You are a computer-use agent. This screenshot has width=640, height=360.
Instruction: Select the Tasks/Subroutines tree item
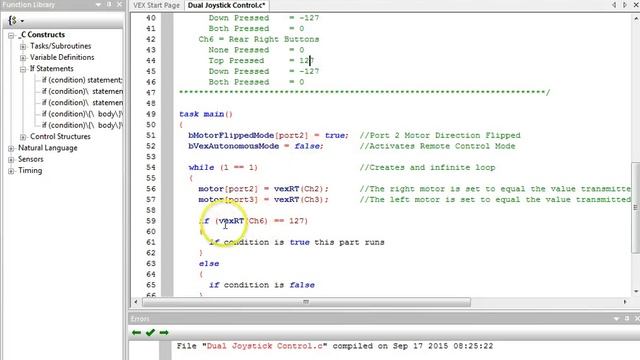60,46
